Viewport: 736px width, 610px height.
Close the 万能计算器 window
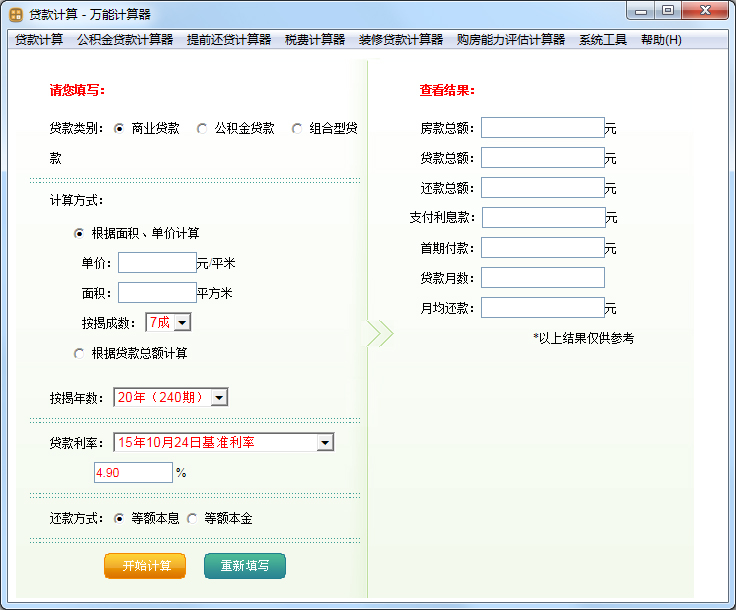point(705,11)
